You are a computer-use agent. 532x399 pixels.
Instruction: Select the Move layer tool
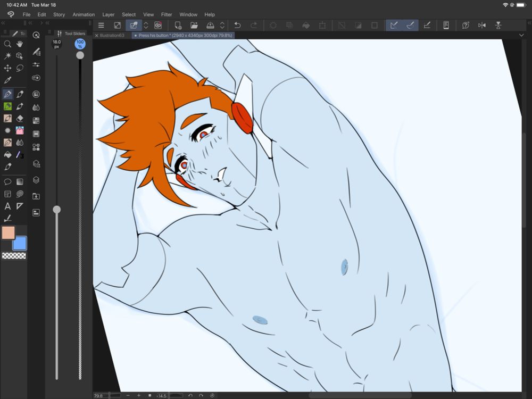coord(7,68)
